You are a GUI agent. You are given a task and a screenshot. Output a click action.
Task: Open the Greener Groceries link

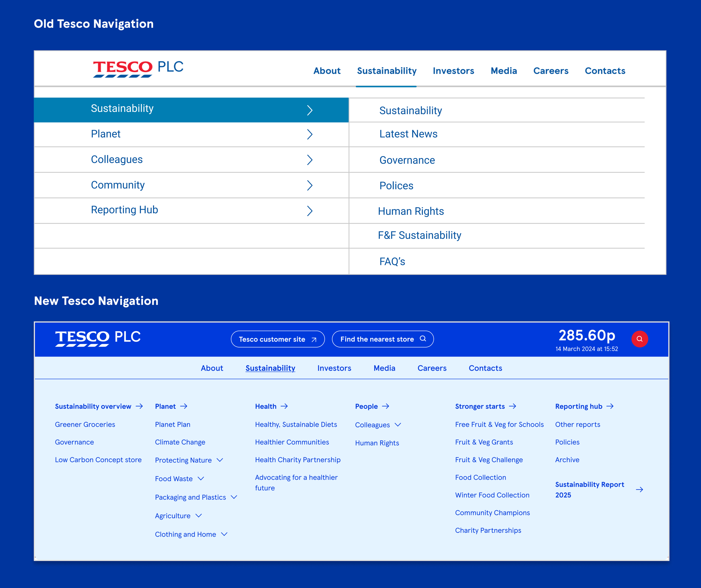tap(85, 425)
